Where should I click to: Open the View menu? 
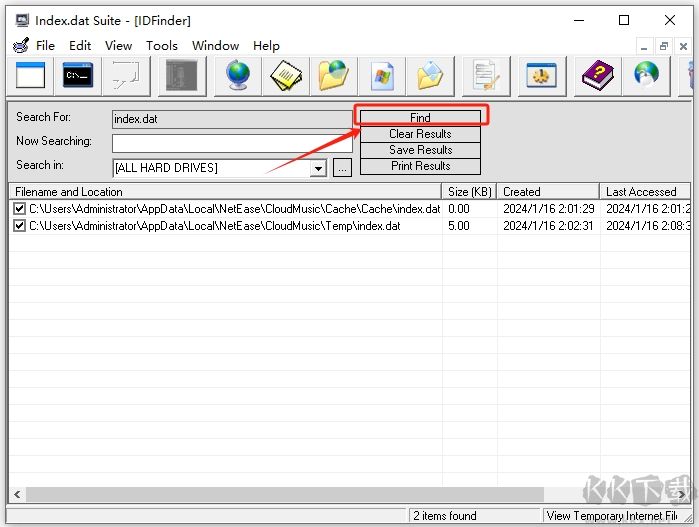pyautogui.click(x=118, y=45)
